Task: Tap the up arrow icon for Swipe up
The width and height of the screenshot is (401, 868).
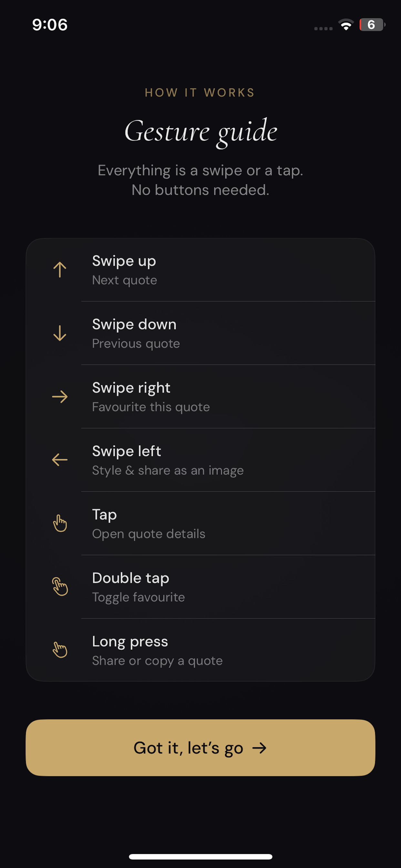Action: pos(60,270)
